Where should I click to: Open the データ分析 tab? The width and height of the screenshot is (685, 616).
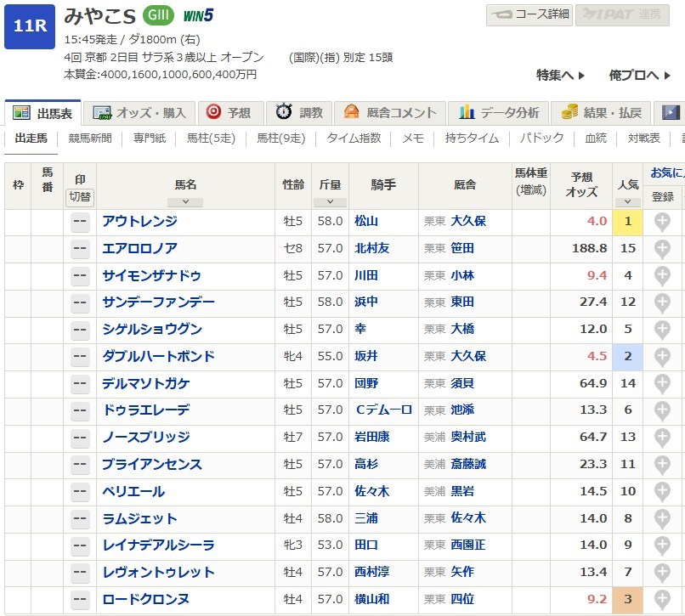coord(500,112)
